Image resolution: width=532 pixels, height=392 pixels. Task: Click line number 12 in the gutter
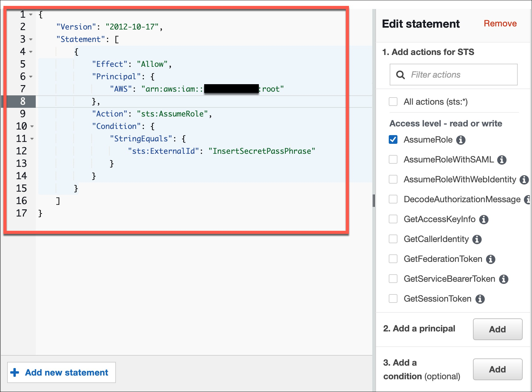pyautogui.click(x=21, y=151)
